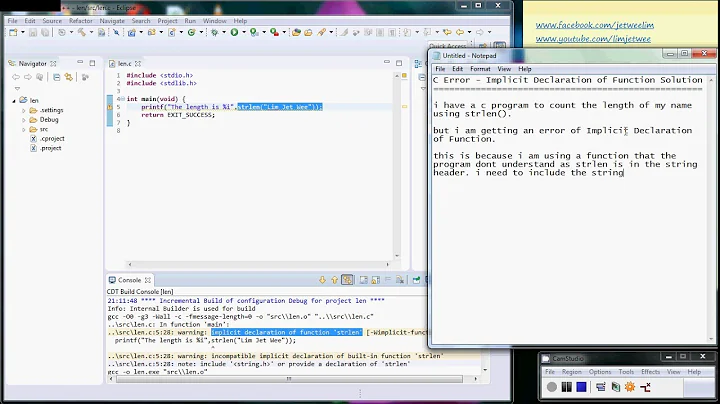This screenshot has height=404, width=720.
Task: Expand the Debug folder node
Action: tap(23, 119)
